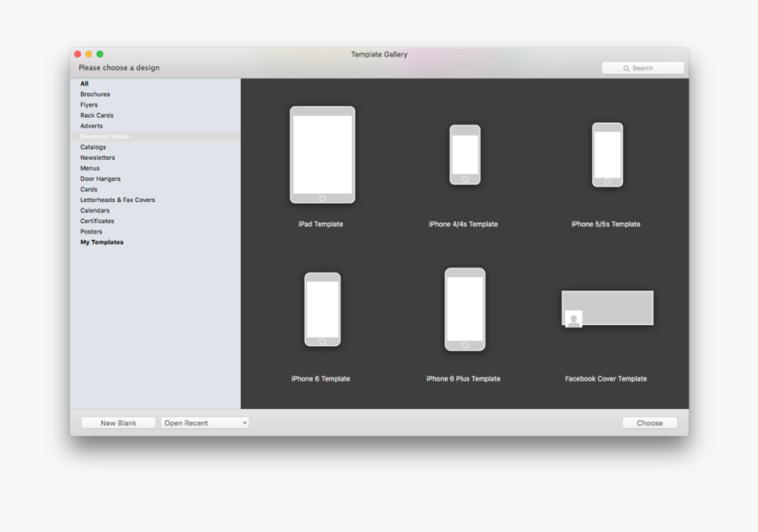Open the Posters category
This screenshot has width=758, height=532.
(x=91, y=232)
